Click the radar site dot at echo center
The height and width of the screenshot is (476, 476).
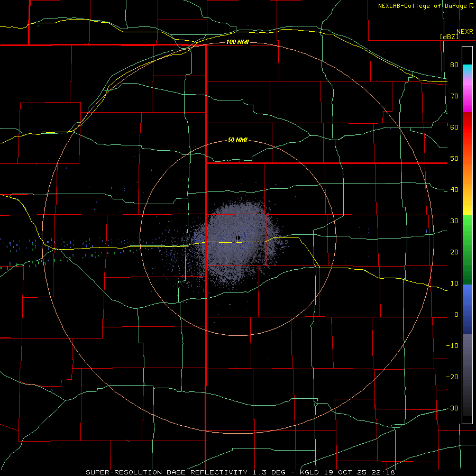point(239,237)
